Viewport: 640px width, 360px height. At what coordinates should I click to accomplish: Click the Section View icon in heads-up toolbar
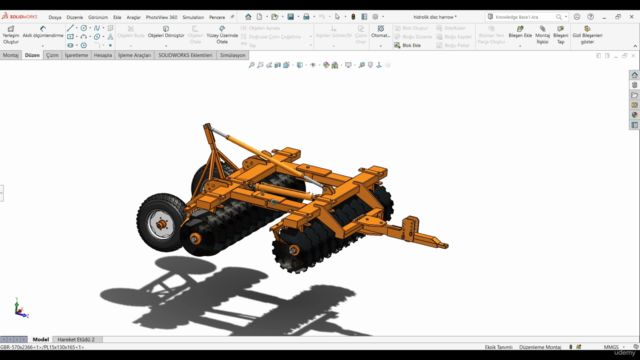pos(278,65)
